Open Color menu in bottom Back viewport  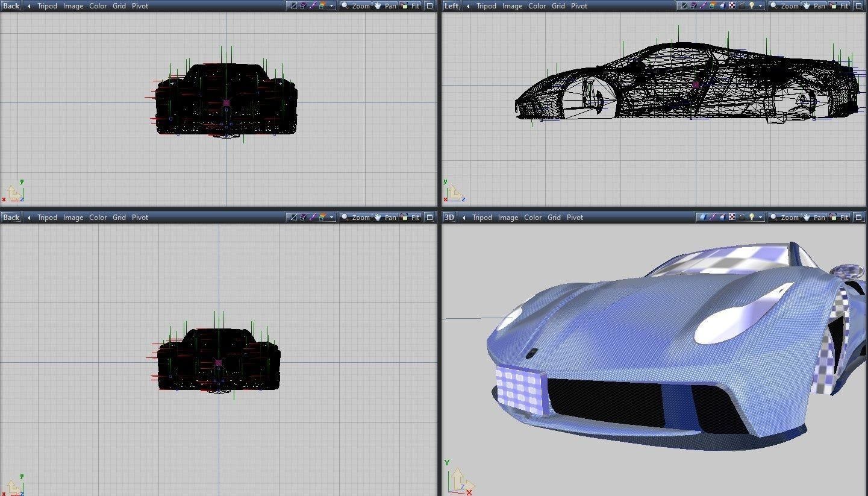click(98, 218)
